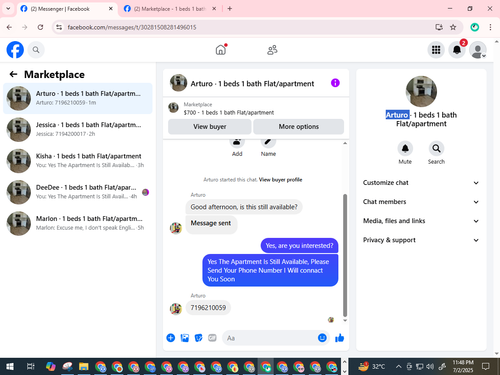500x375 pixels.
Task: Expand the Chat members section
Action: click(x=421, y=202)
